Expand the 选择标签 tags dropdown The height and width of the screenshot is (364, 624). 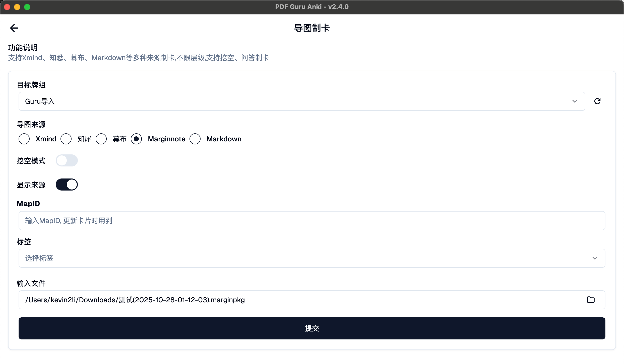click(311, 258)
